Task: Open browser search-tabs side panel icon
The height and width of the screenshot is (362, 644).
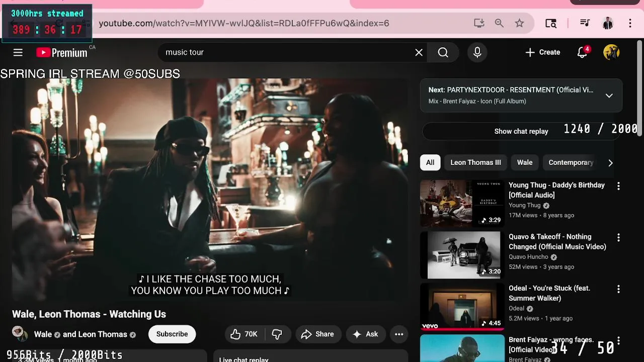Action: coord(551,23)
